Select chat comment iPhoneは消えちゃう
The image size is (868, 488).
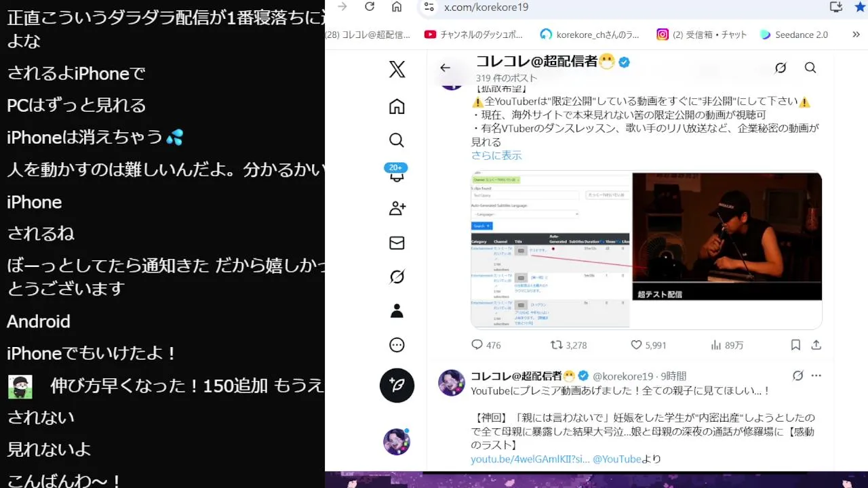tap(95, 137)
